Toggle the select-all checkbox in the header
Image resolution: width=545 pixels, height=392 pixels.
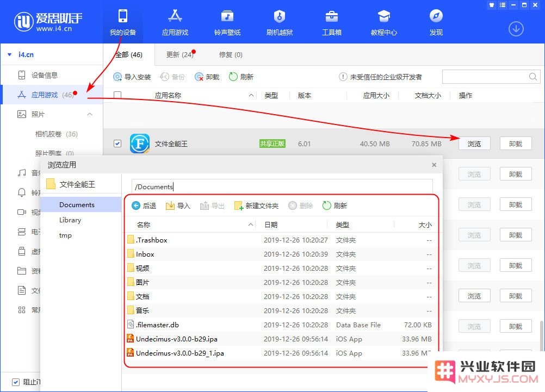pyautogui.click(x=117, y=95)
